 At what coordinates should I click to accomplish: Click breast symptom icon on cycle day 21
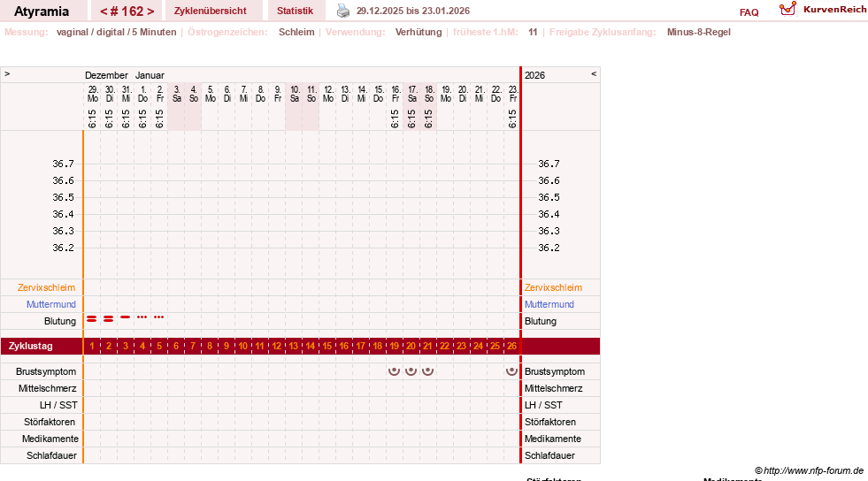click(x=428, y=371)
